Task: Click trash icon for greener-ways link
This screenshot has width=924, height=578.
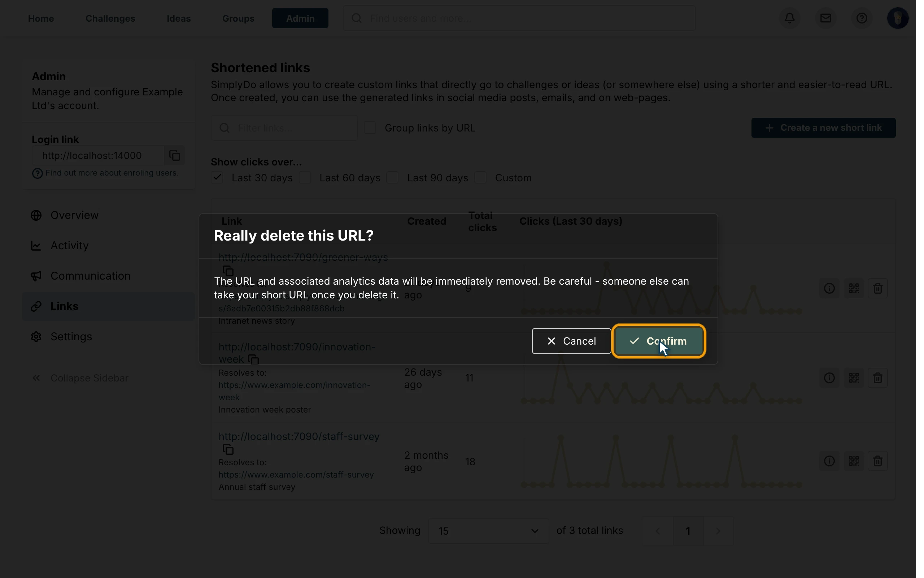Action: (x=877, y=288)
